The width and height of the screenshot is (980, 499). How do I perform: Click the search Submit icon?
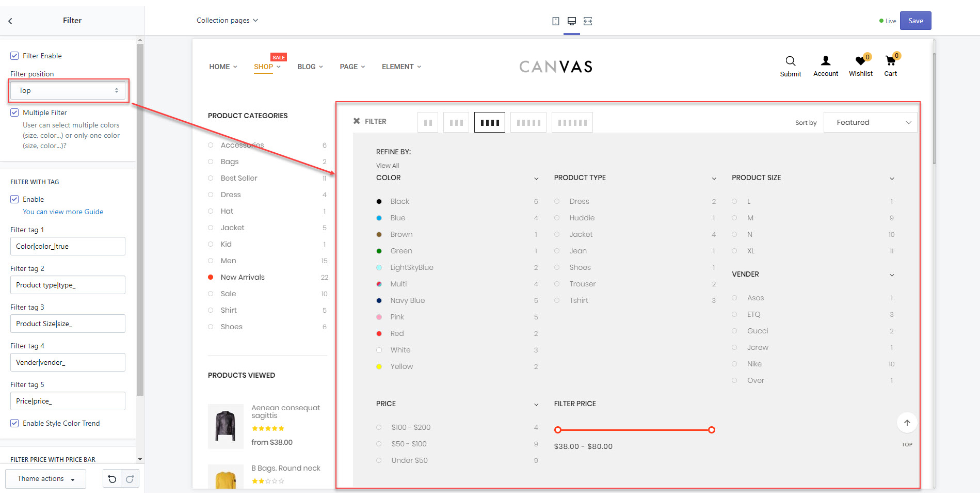pyautogui.click(x=790, y=61)
